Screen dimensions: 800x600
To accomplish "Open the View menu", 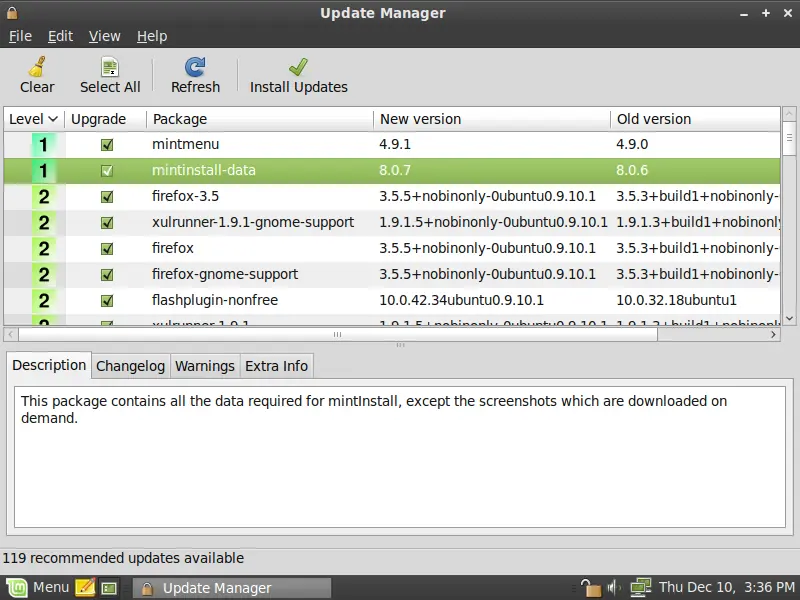I will click(x=105, y=36).
